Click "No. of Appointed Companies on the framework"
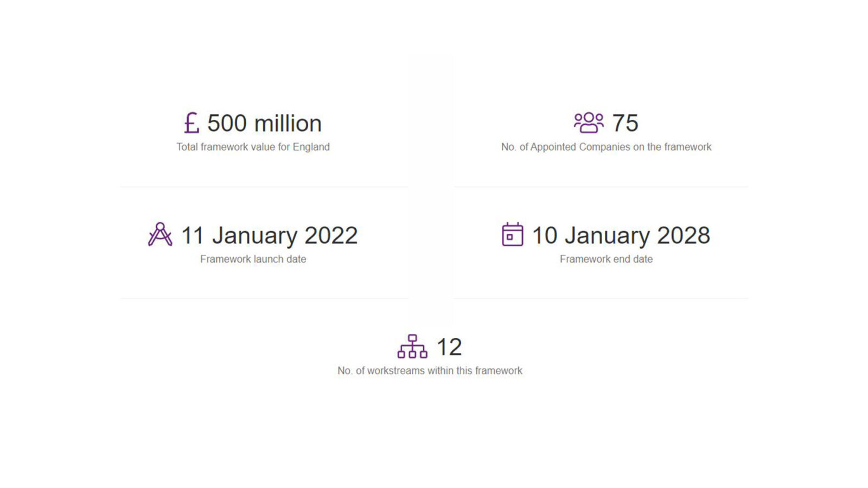868x488 pixels. [606, 147]
